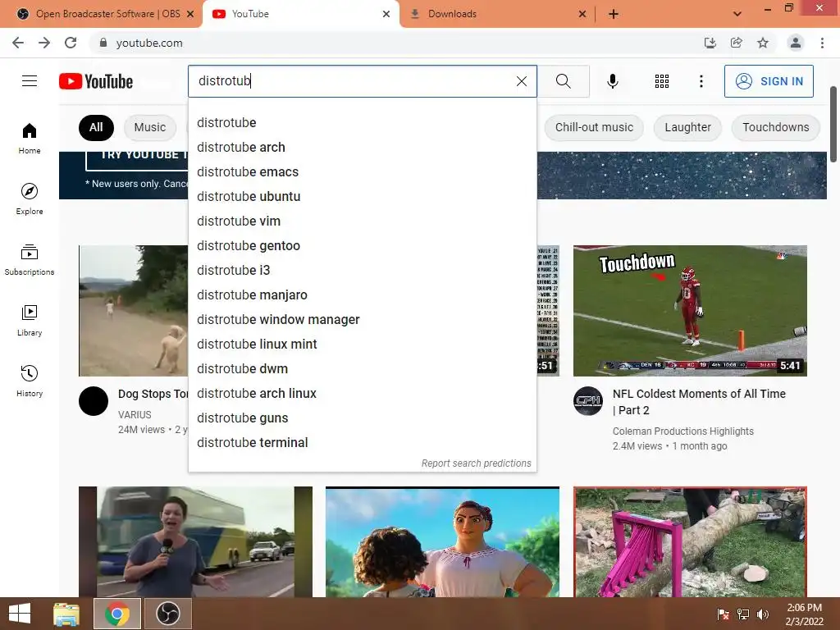The image size is (840, 630).
Task: Select the Music filter chip
Action: click(x=149, y=127)
